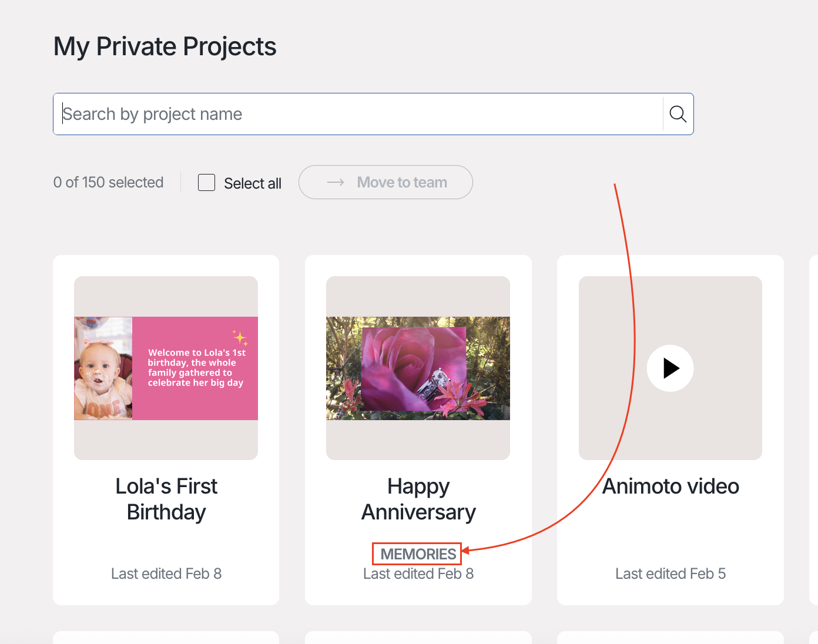
Task: Tick the Select all checkbox
Action: click(206, 182)
